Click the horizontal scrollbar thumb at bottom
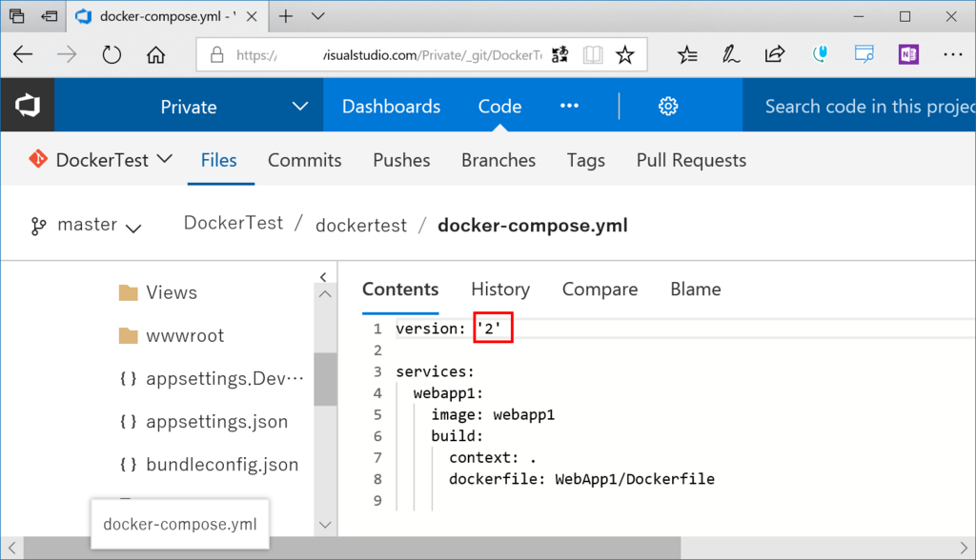This screenshot has width=976, height=560. [352, 549]
